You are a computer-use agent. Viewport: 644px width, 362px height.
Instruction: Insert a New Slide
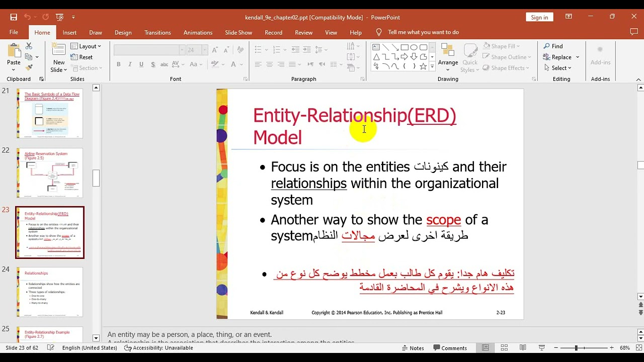tap(59, 58)
